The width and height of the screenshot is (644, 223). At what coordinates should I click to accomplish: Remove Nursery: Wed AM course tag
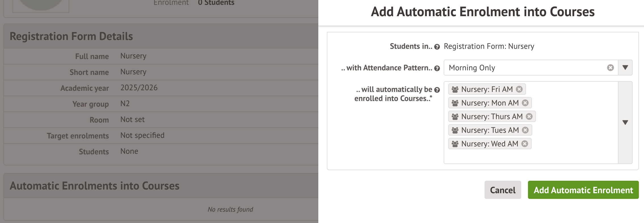click(525, 144)
